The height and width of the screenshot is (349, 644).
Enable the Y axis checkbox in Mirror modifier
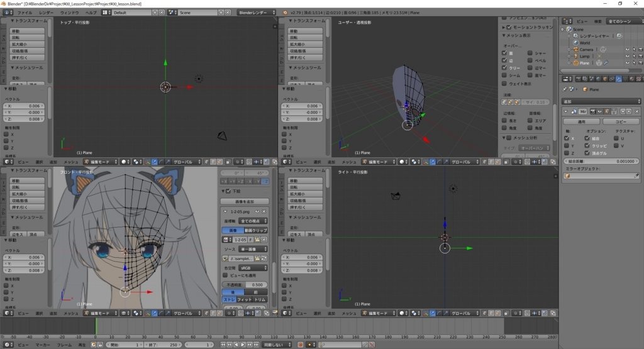[567, 145]
